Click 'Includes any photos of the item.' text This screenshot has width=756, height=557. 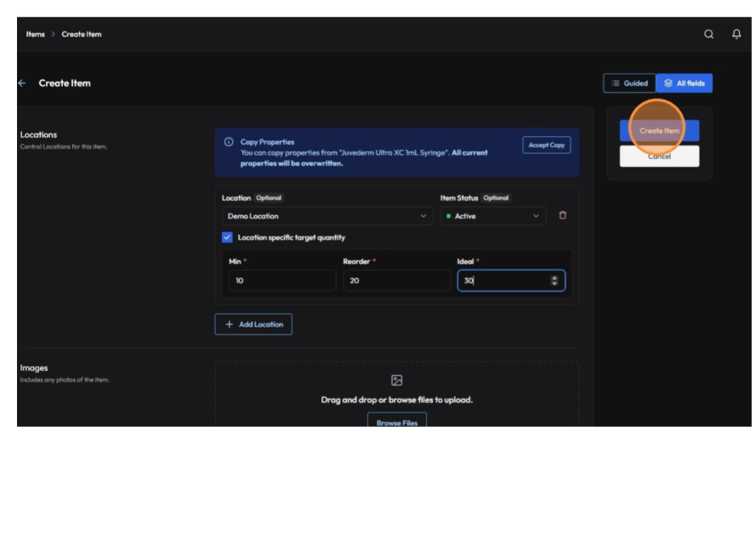[65, 379]
